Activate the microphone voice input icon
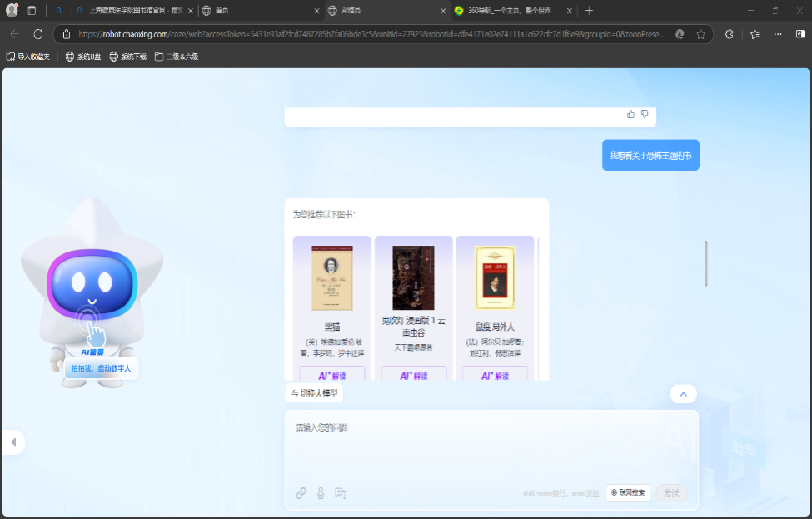 click(x=321, y=493)
